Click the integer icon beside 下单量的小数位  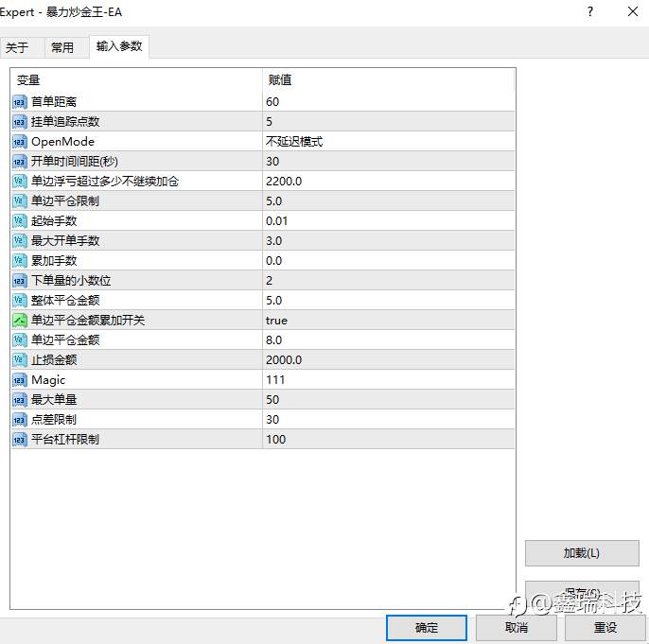click(x=20, y=281)
